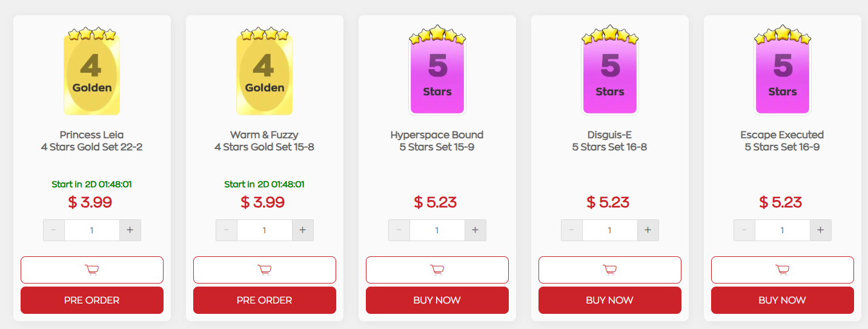Click Princess Leia 4 Golden card image
868x329 pixels.
92,73
